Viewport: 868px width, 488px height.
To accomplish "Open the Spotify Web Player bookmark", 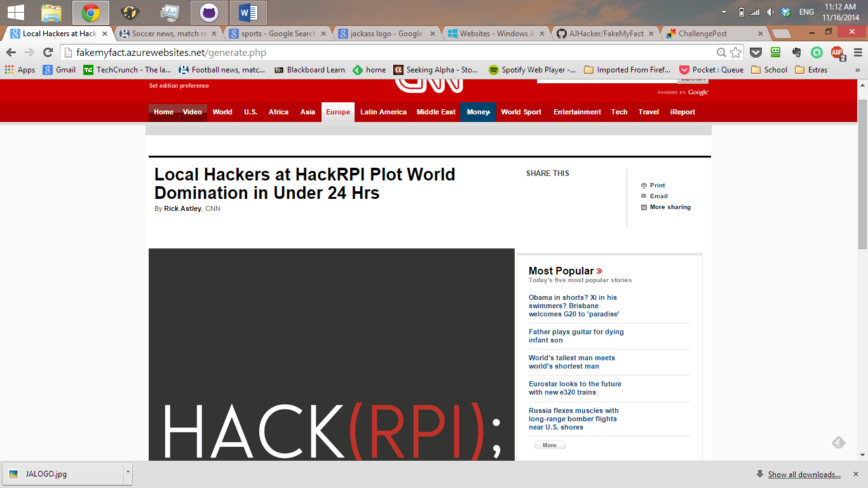I will point(532,70).
